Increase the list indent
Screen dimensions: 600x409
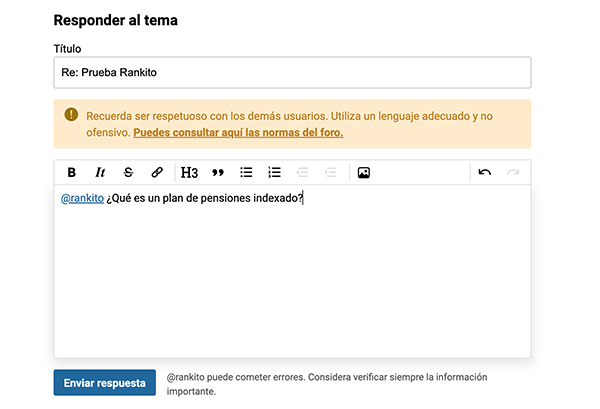click(331, 172)
